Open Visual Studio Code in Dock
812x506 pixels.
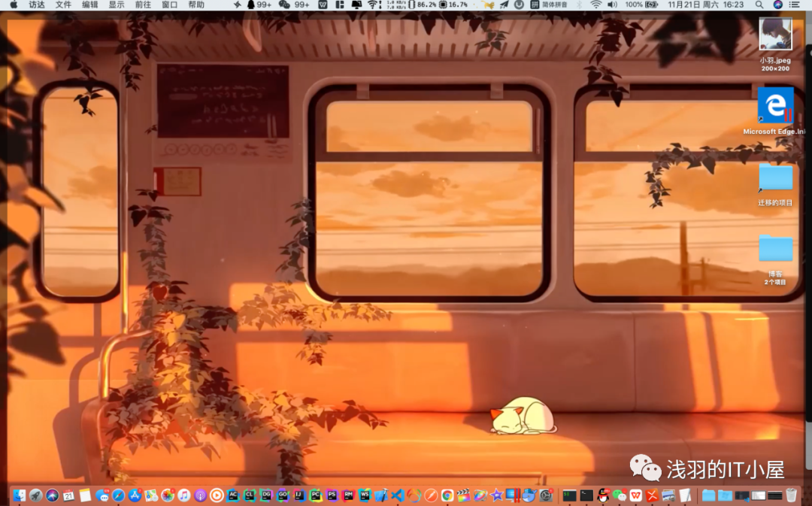(x=398, y=495)
